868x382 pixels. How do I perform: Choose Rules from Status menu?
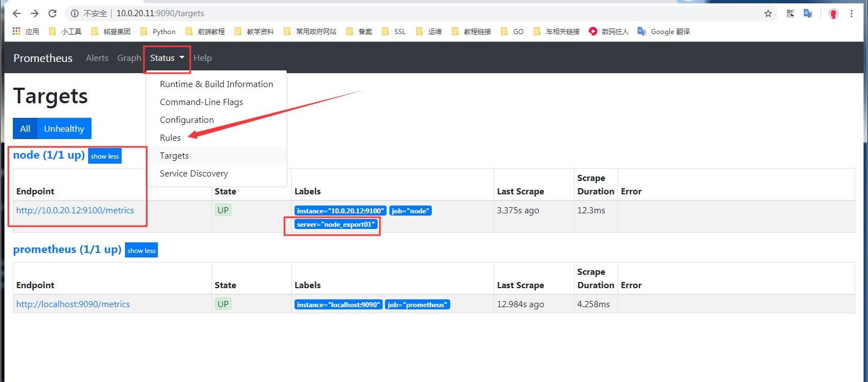[216, 138]
